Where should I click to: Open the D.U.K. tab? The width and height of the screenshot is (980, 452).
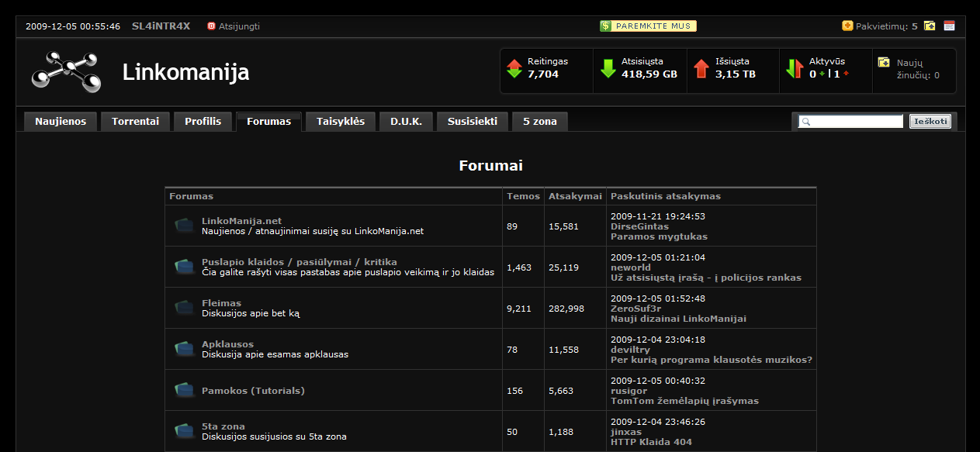pos(407,122)
